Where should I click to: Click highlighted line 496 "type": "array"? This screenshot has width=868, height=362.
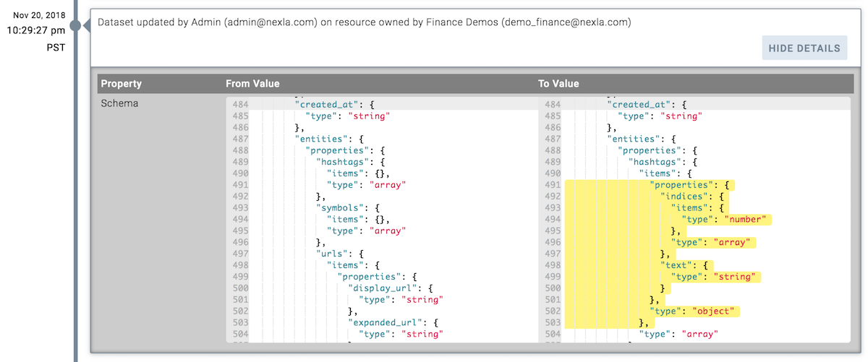coord(712,243)
